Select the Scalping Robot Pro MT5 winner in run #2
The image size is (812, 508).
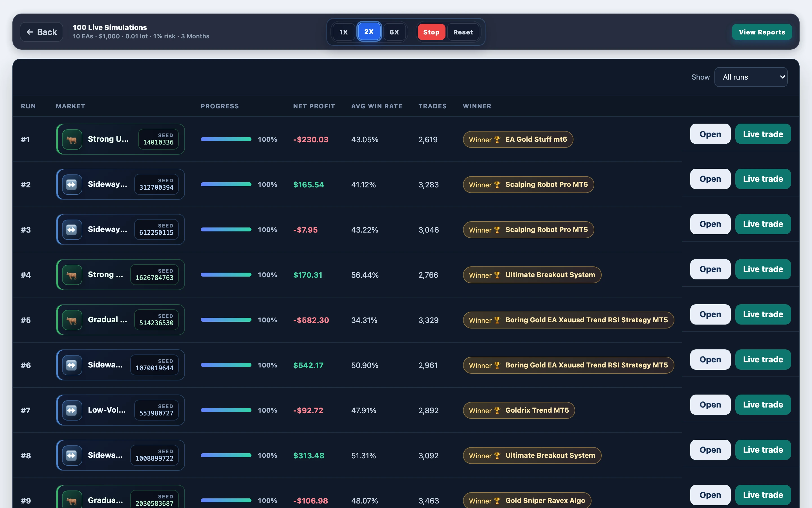528,185
